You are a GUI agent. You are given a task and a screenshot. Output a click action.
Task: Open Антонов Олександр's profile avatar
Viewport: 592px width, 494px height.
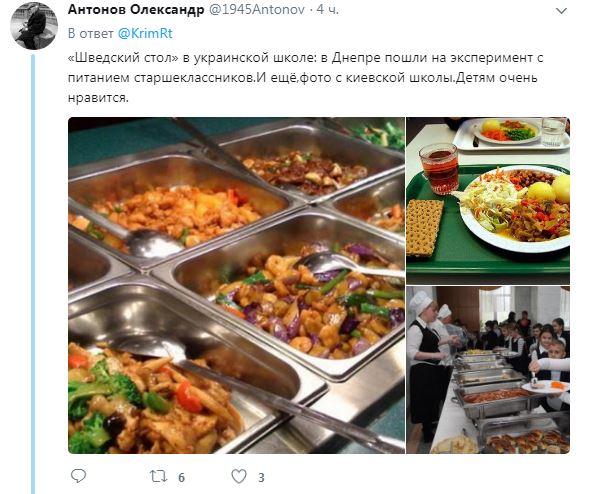pyautogui.click(x=34, y=25)
